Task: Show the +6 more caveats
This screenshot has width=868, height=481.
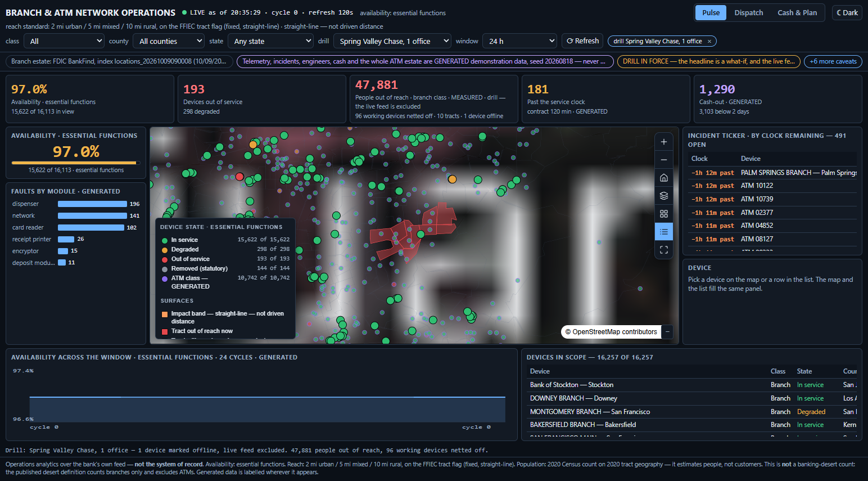Action: coord(833,61)
